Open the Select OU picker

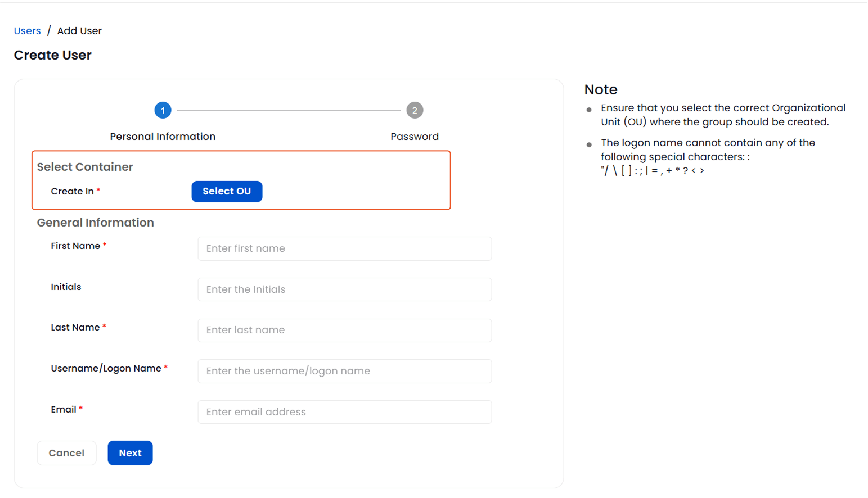pos(227,191)
